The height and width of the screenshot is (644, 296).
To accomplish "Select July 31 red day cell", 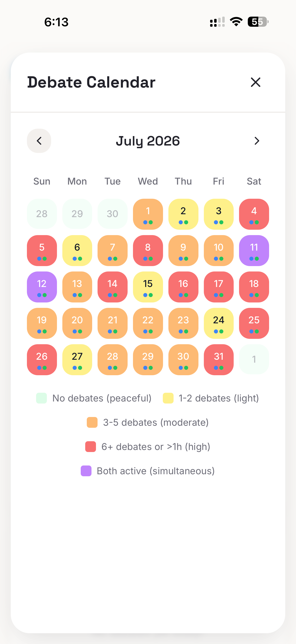I will point(219,360).
